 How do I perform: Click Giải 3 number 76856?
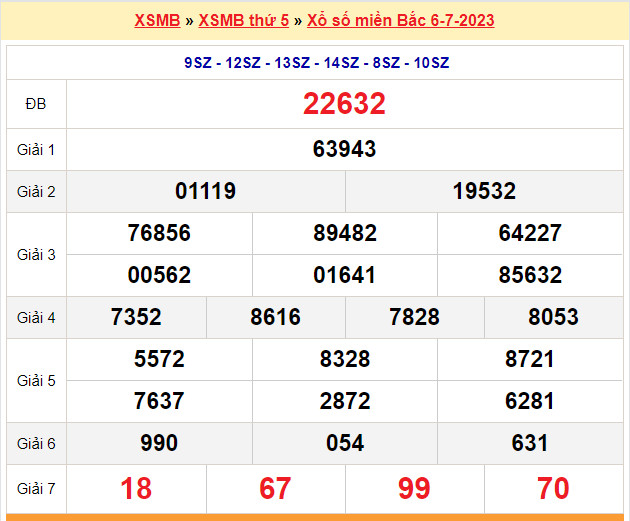click(x=159, y=234)
